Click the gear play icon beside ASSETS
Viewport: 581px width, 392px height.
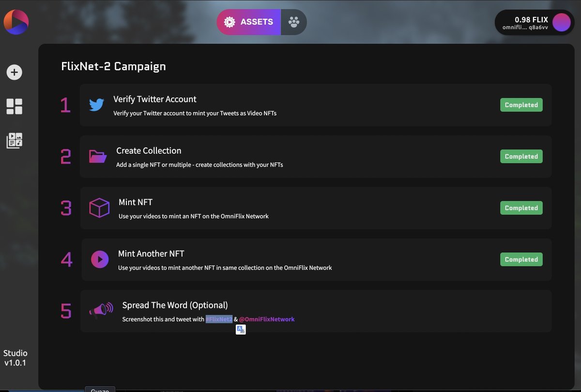coord(229,22)
